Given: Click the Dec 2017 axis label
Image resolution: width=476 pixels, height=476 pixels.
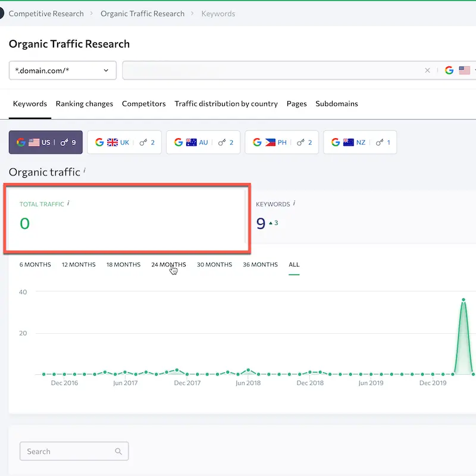Looking at the screenshot, I should [x=187, y=383].
